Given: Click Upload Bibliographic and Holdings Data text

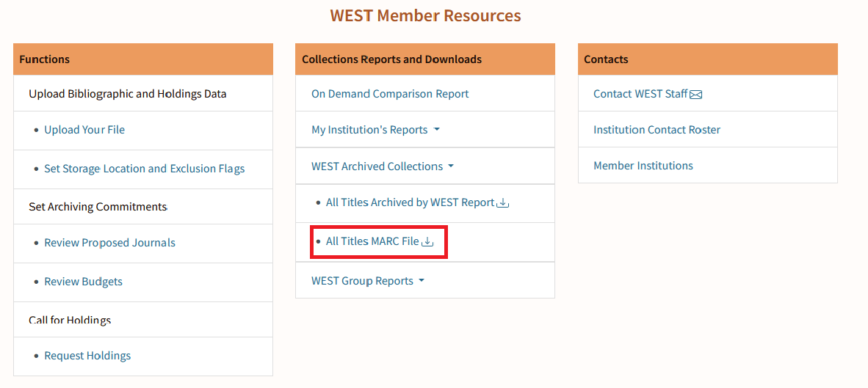Looking at the screenshot, I should coord(127,94).
